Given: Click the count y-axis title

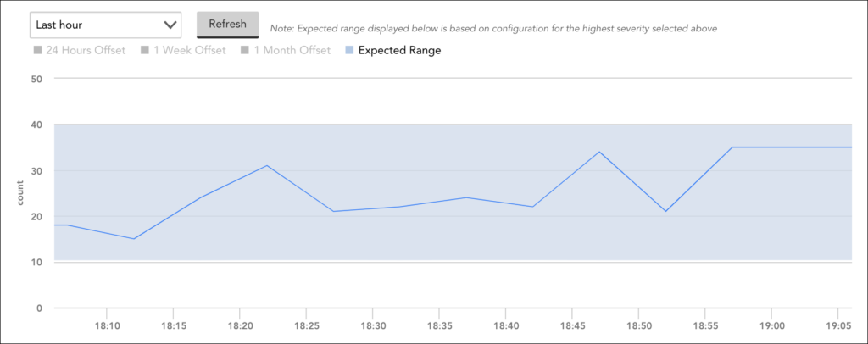Looking at the screenshot, I should click(x=20, y=193).
